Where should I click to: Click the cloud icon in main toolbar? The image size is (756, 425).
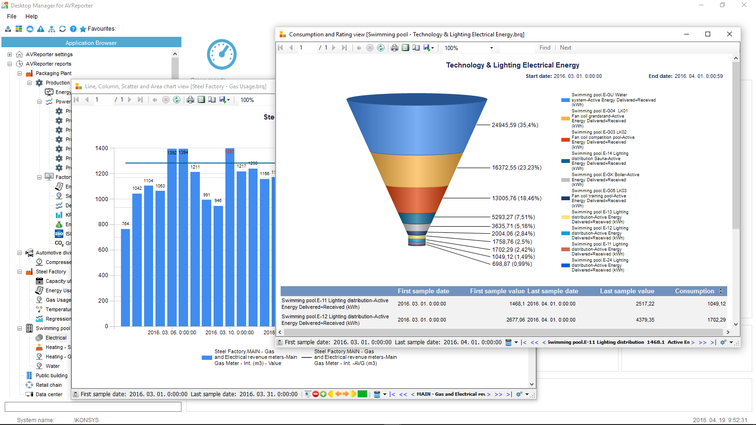click(30, 29)
